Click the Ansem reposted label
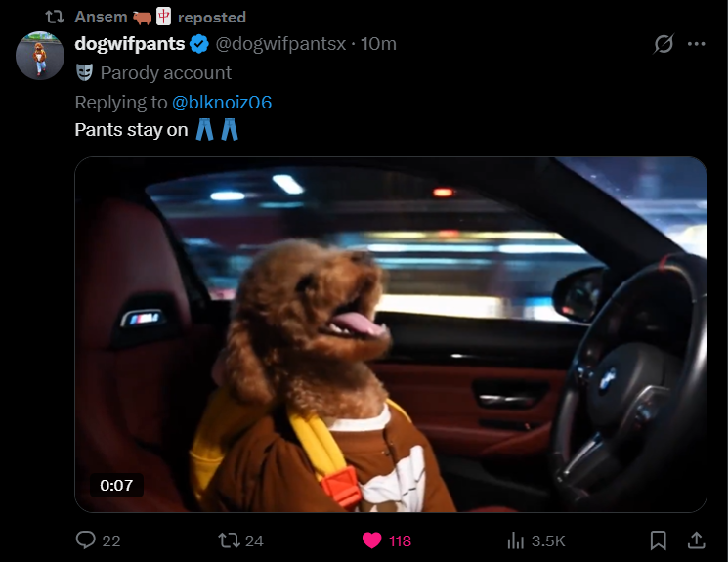This screenshot has width=728, height=562. (160, 17)
